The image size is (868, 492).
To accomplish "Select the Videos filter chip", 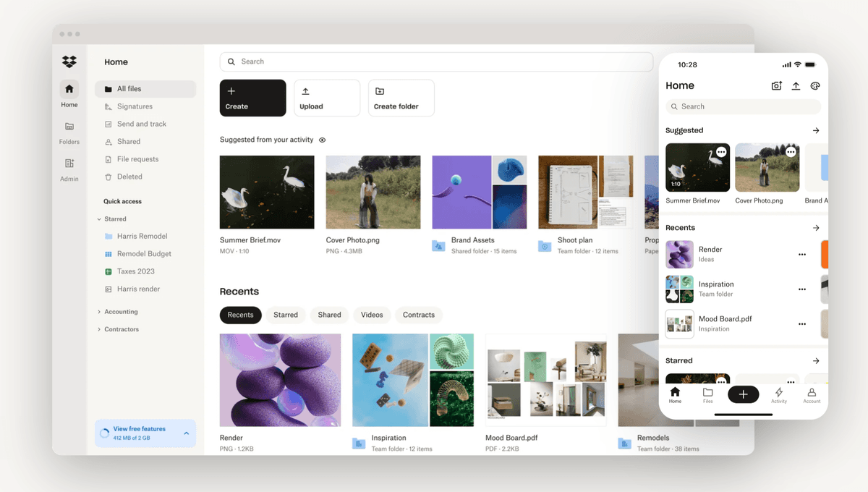I will coord(372,315).
